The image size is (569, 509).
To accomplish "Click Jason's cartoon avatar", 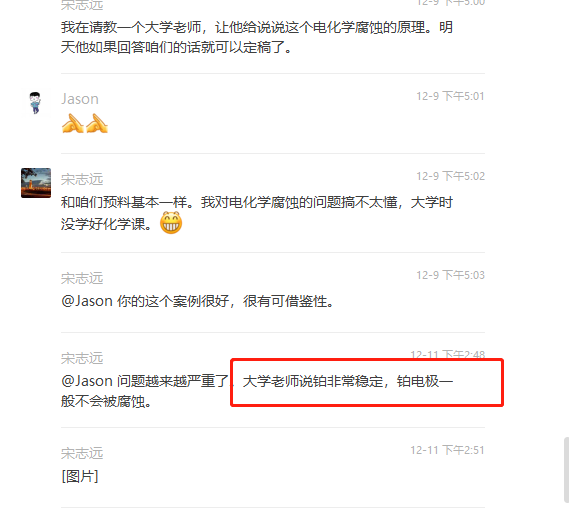I will click(36, 103).
